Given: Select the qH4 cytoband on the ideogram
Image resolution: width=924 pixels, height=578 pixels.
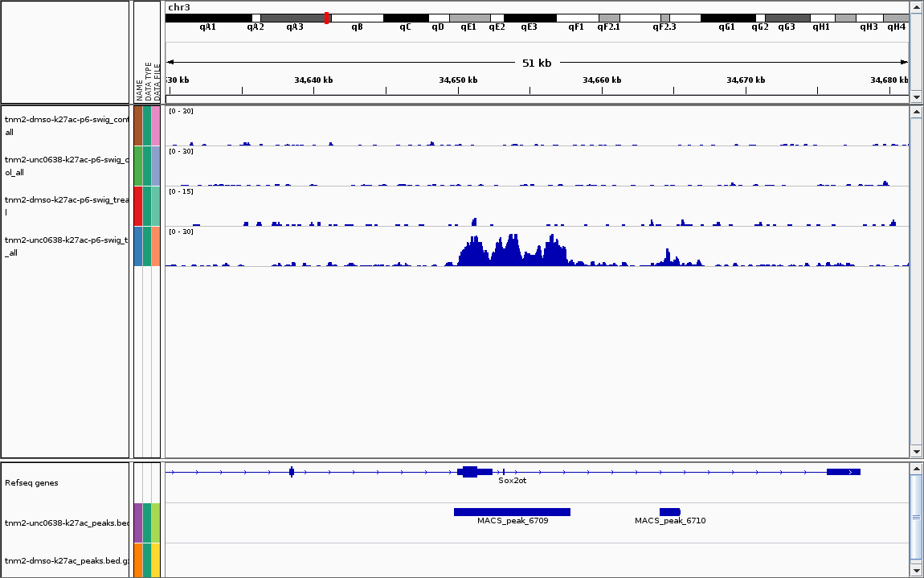Looking at the screenshot, I should 896,18.
